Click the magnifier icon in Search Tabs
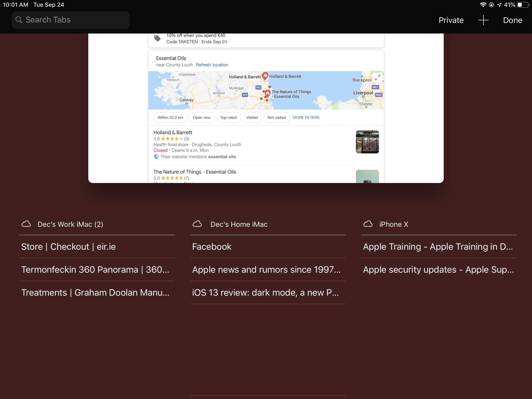 pos(19,20)
